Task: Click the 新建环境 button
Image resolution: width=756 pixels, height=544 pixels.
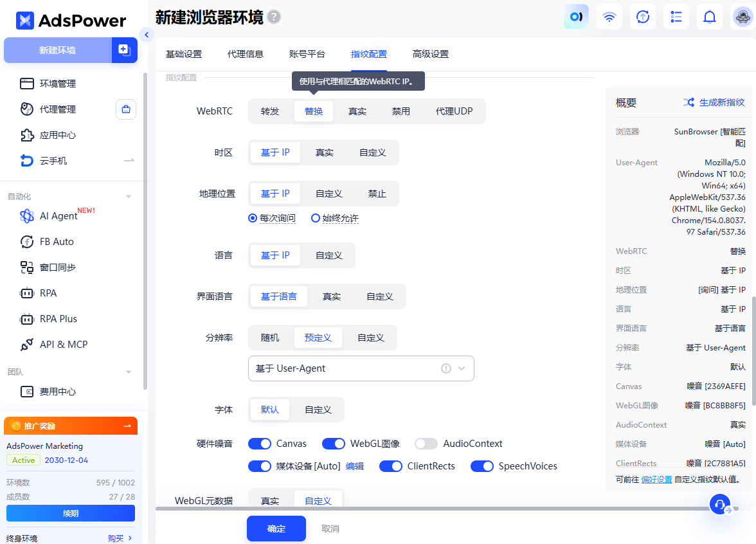Action: pos(58,50)
